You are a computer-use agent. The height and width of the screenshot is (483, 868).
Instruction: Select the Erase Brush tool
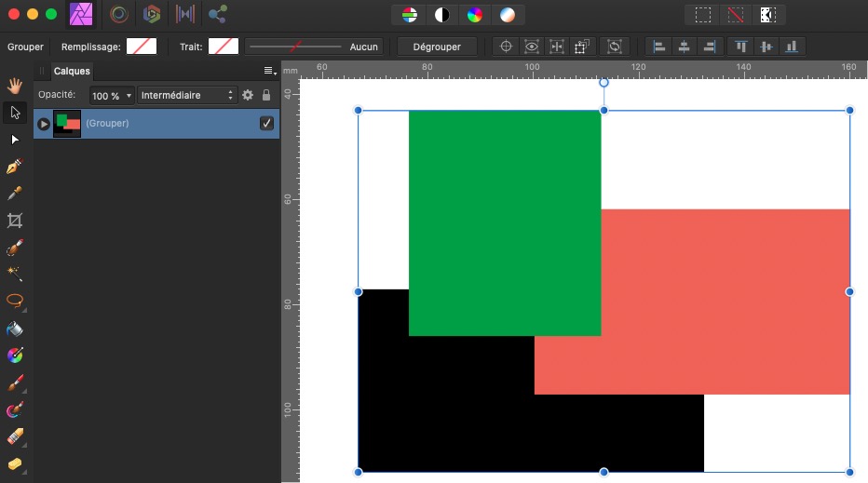tap(14, 436)
